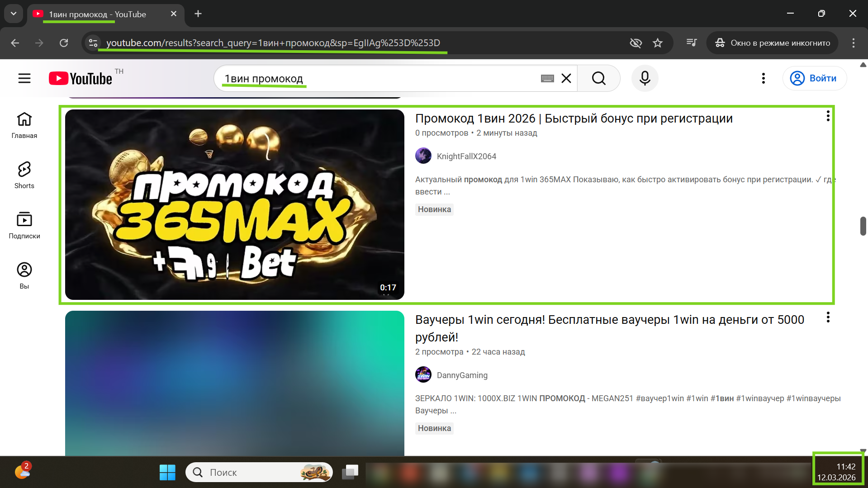Screen dimensions: 868x488
Task: Click the incognito window indicator
Action: click(x=773, y=43)
